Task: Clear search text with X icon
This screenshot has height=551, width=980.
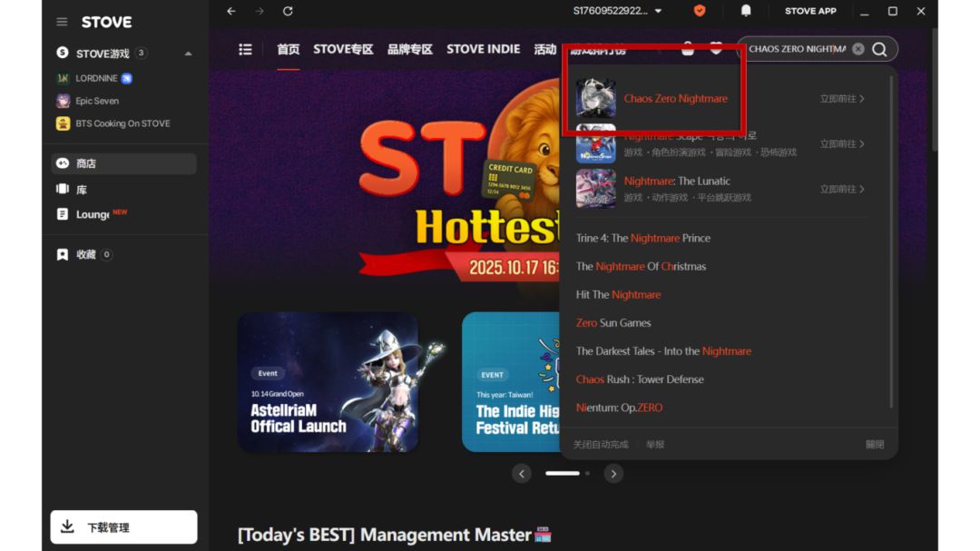Action: coord(858,49)
